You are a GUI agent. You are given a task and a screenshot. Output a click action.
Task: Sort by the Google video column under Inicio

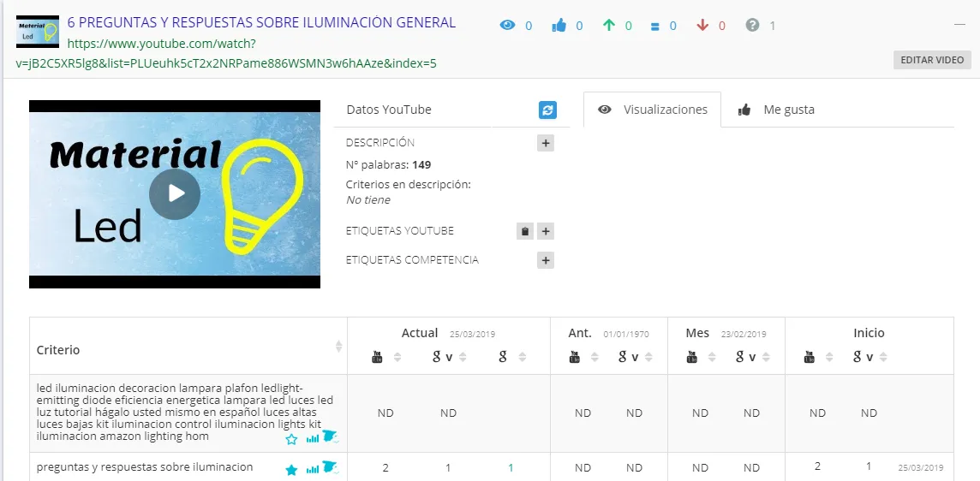(x=883, y=357)
